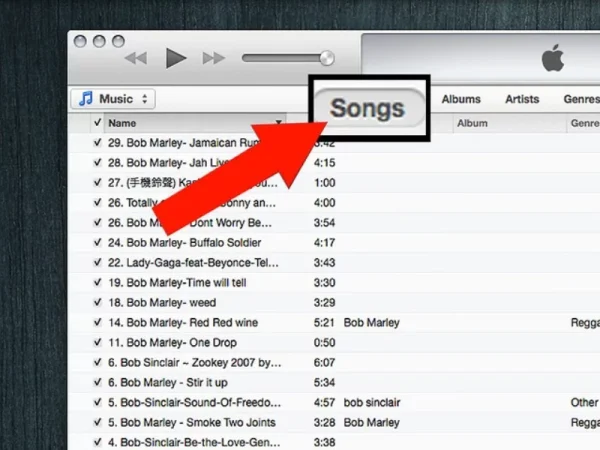Image resolution: width=600 pixels, height=450 pixels.
Task: Uncheck the Stir it up checkbox
Action: click(x=98, y=382)
